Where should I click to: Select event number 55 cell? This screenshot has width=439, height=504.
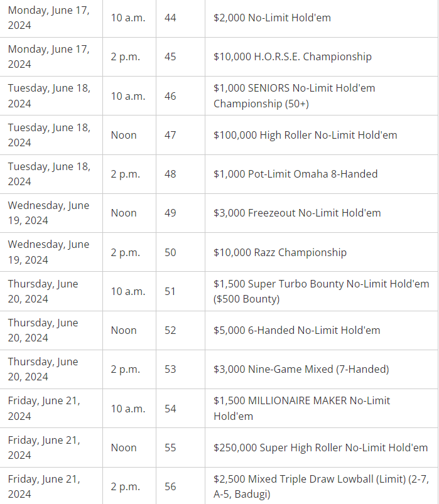click(x=170, y=448)
